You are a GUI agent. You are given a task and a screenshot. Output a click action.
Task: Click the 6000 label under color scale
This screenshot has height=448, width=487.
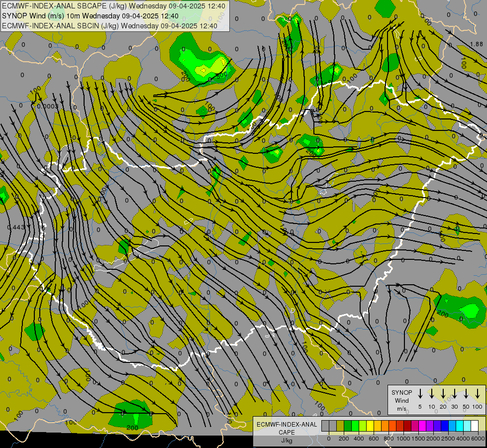(478, 439)
